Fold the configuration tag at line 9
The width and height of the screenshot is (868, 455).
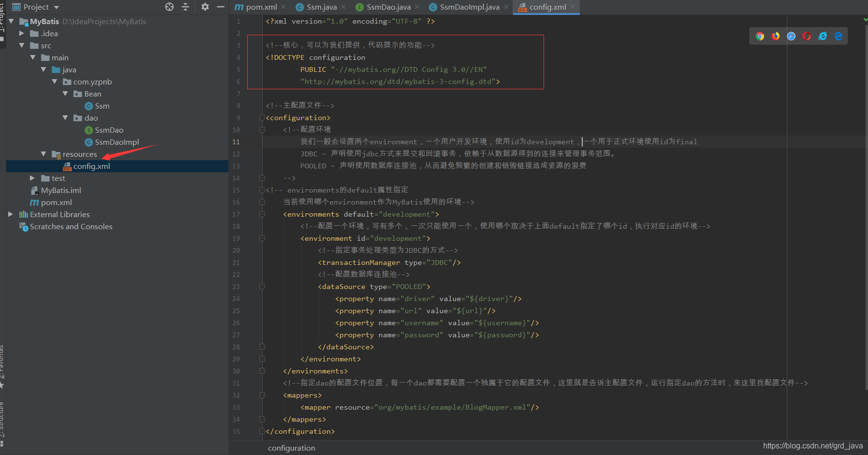tap(262, 118)
